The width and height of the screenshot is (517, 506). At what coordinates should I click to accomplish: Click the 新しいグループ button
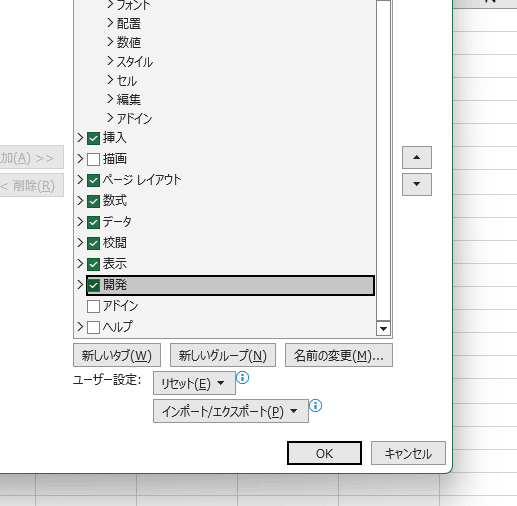pos(223,355)
